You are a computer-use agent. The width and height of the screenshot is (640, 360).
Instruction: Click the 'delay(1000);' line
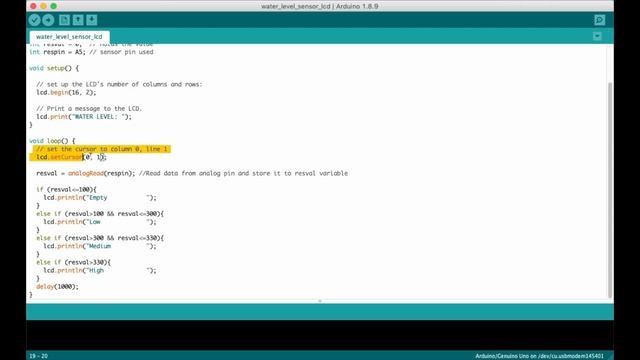(57, 287)
